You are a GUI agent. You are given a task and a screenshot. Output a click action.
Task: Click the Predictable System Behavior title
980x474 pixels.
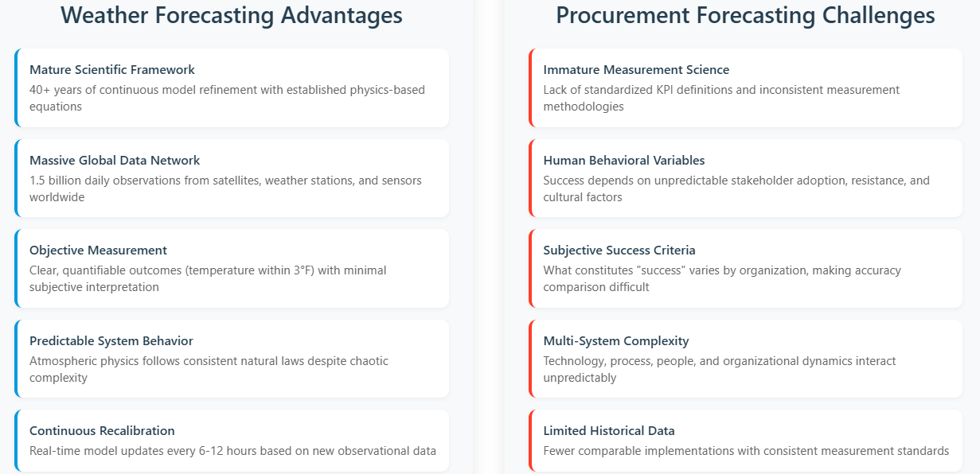point(111,341)
